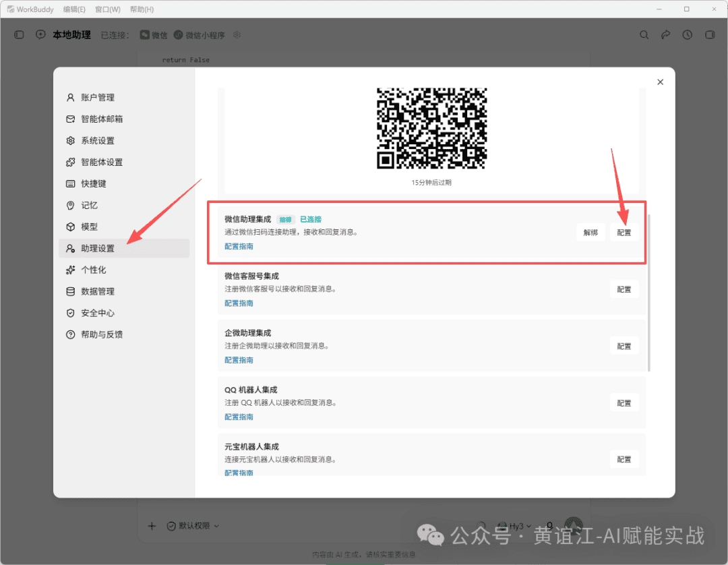Open the 默认权限 dropdown
The height and width of the screenshot is (565, 728).
[193, 526]
